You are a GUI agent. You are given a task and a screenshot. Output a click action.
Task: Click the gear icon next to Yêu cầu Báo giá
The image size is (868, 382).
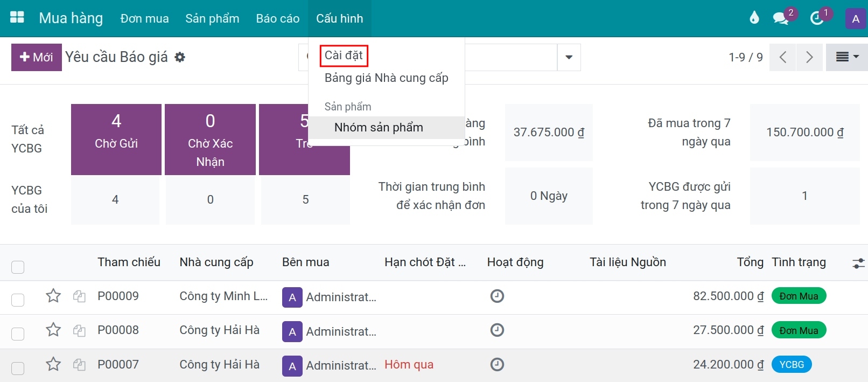click(180, 57)
